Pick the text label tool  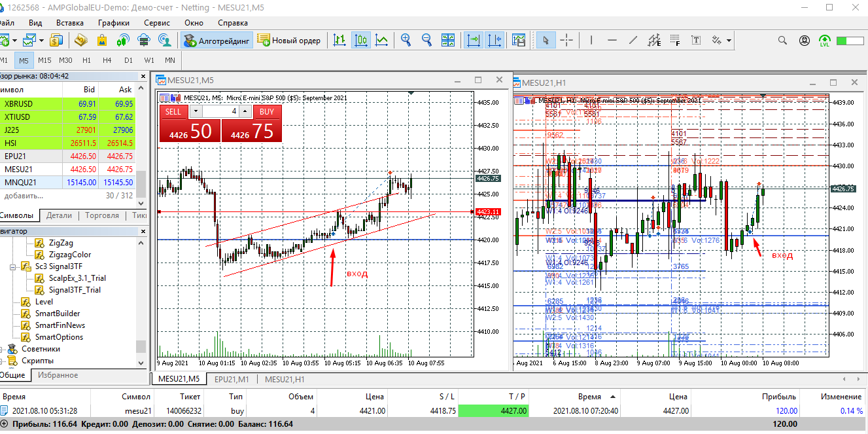695,41
